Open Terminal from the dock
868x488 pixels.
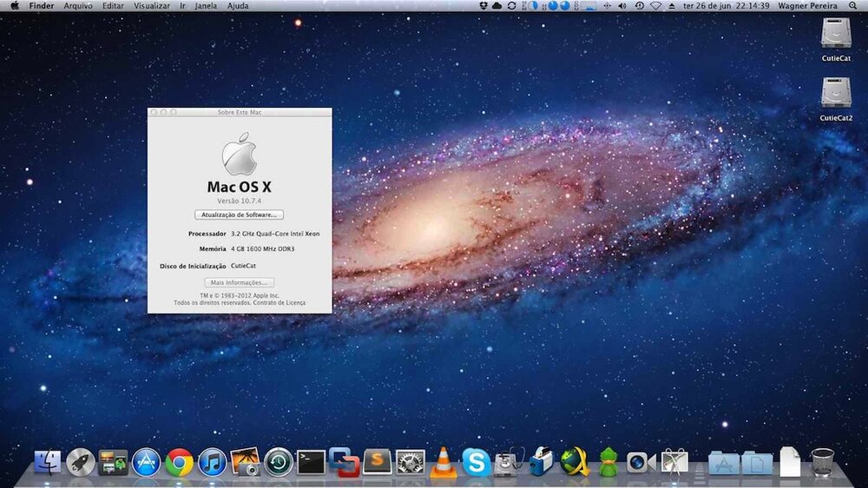coord(311,462)
